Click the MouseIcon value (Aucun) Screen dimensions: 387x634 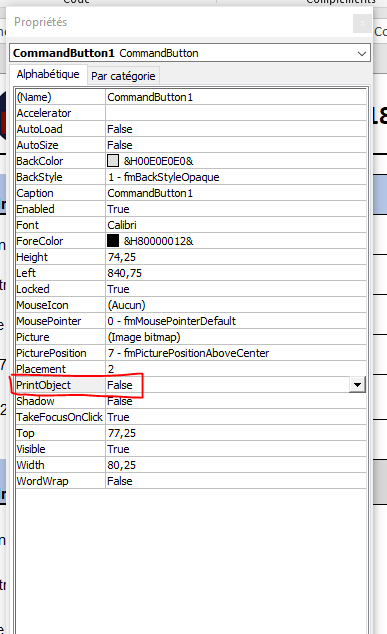126,305
